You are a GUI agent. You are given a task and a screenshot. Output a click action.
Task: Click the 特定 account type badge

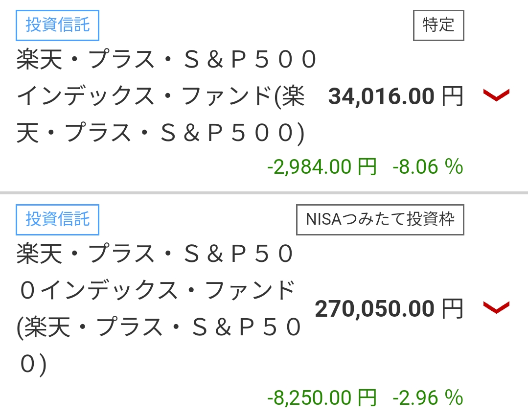tap(438, 25)
